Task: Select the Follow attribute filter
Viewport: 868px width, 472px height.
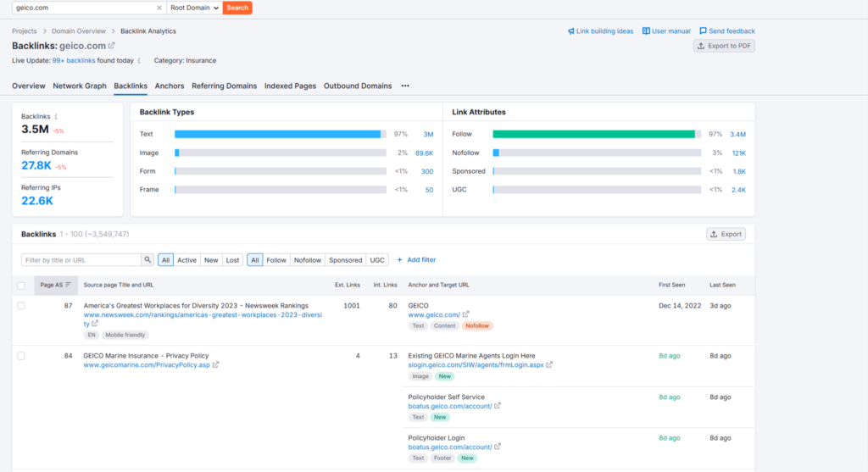Action: point(276,260)
